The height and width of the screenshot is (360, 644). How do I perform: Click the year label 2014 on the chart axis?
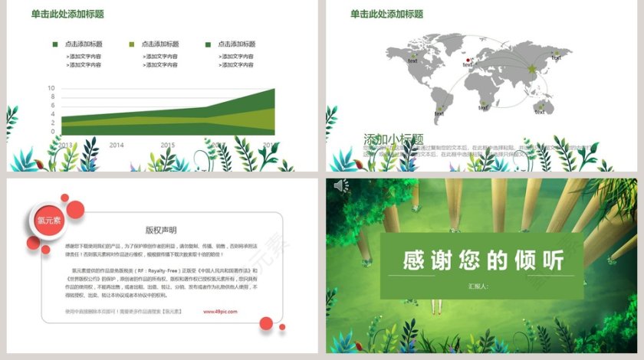(x=117, y=145)
